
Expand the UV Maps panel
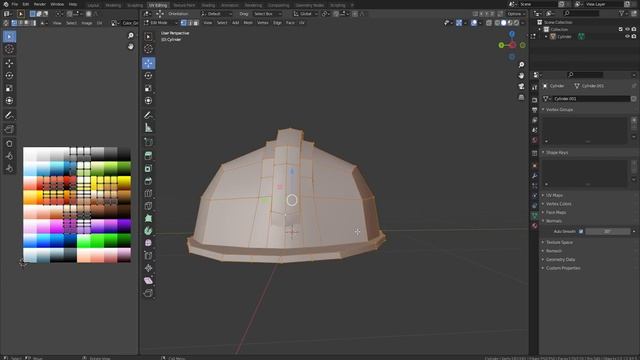(x=554, y=196)
